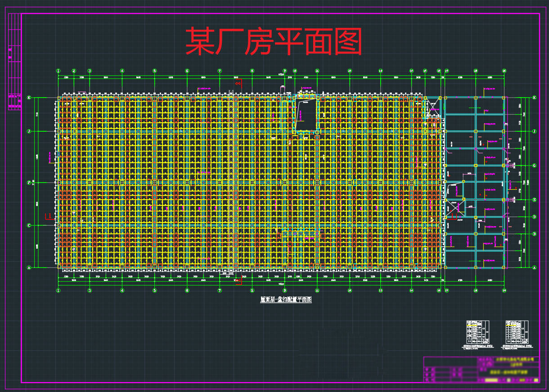Viewport: 549px width, 392px height.
Task: Click the right legend table at bottom right
Action: (x=517, y=332)
